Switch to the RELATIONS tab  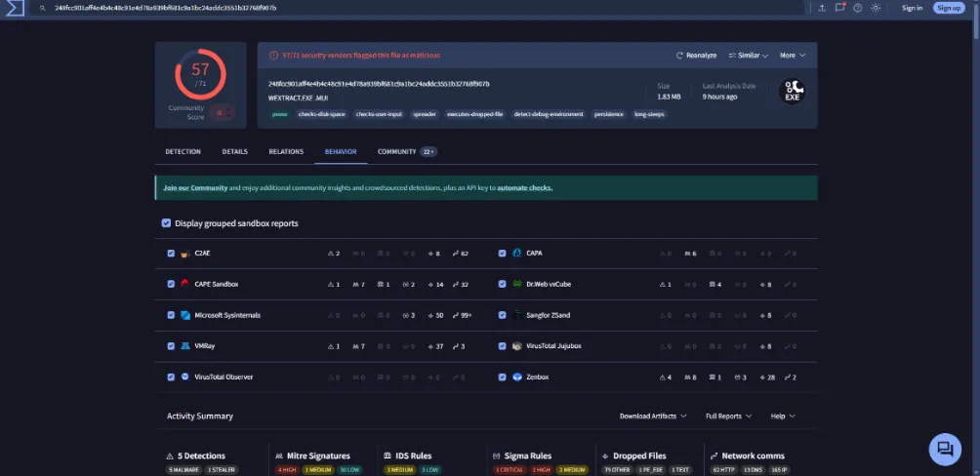286,152
